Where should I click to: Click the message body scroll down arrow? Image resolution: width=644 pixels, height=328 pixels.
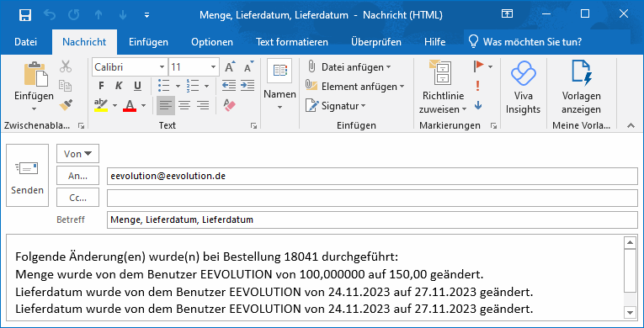[x=629, y=313]
